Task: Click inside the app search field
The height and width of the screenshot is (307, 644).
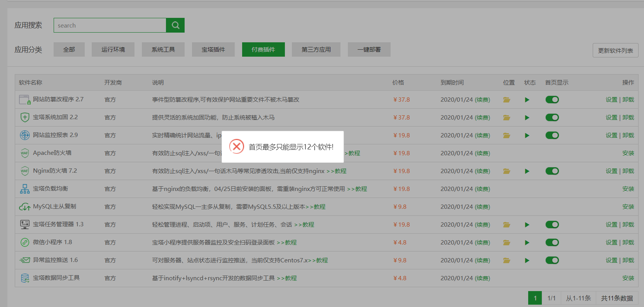Action: (x=110, y=25)
